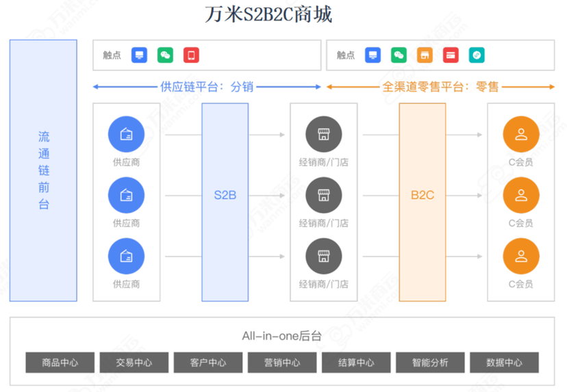Select the 智能分析 button
Viewport: 567px width, 392px height.
coord(430,363)
